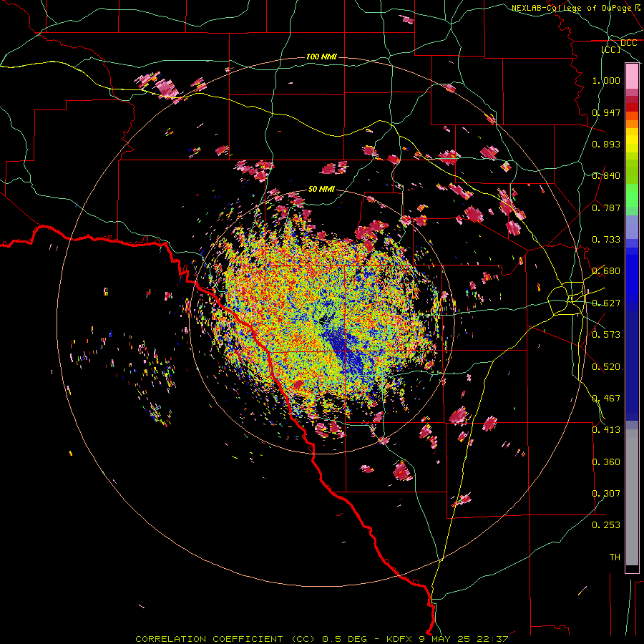Click the DCC label above the color scale

(x=628, y=43)
